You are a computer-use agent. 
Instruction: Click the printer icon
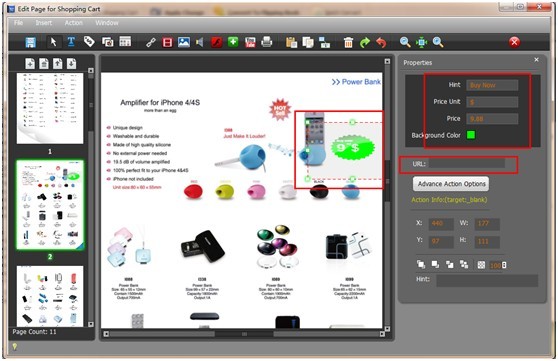coord(267,42)
